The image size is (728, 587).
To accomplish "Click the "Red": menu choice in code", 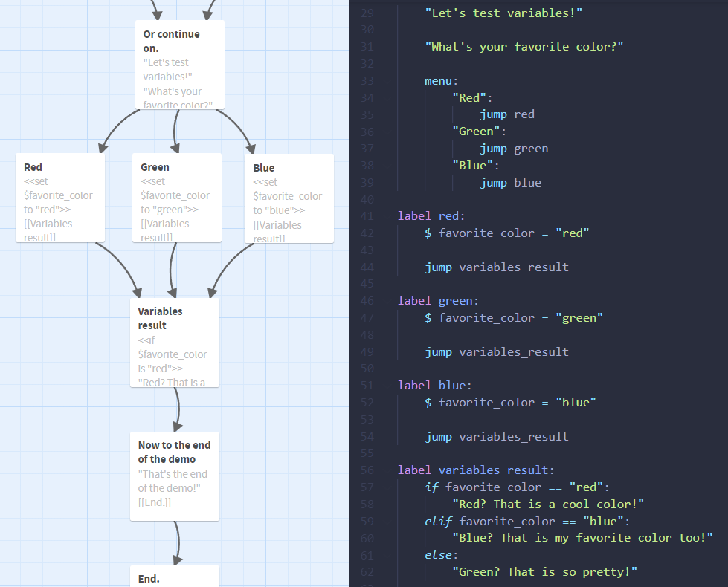I will click(472, 98).
